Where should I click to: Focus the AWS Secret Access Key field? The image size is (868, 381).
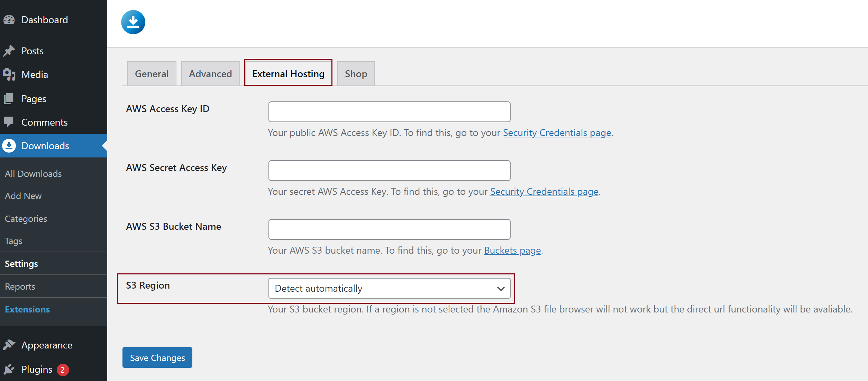(389, 171)
